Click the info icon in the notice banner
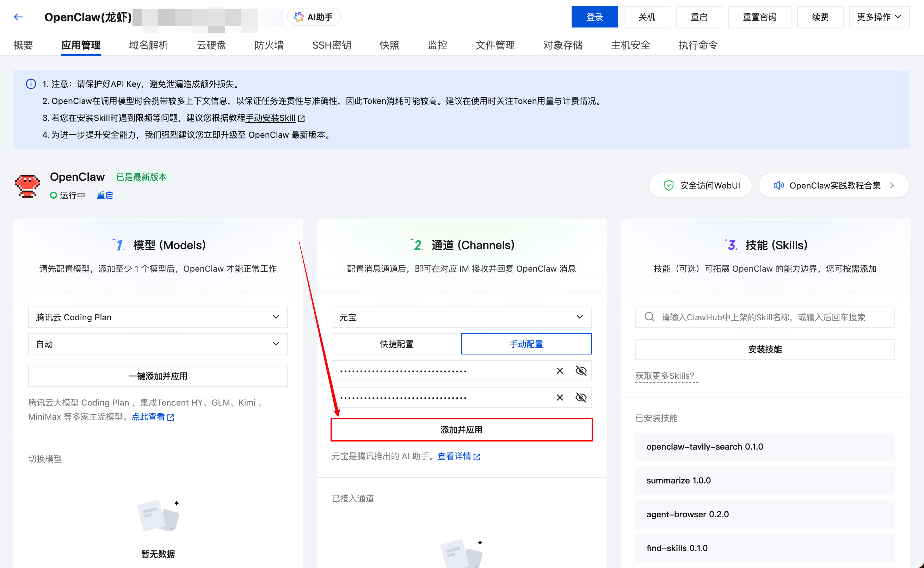 click(x=30, y=84)
